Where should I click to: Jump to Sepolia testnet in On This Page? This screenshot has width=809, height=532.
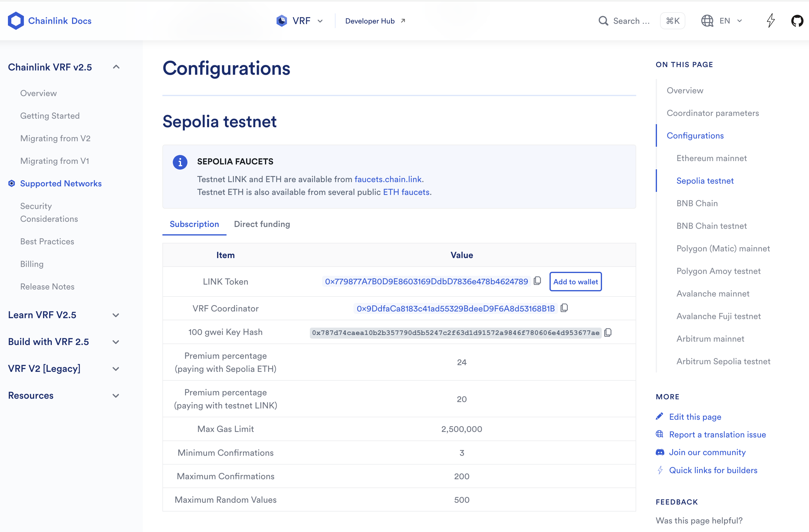pyautogui.click(x=705, y=181)
